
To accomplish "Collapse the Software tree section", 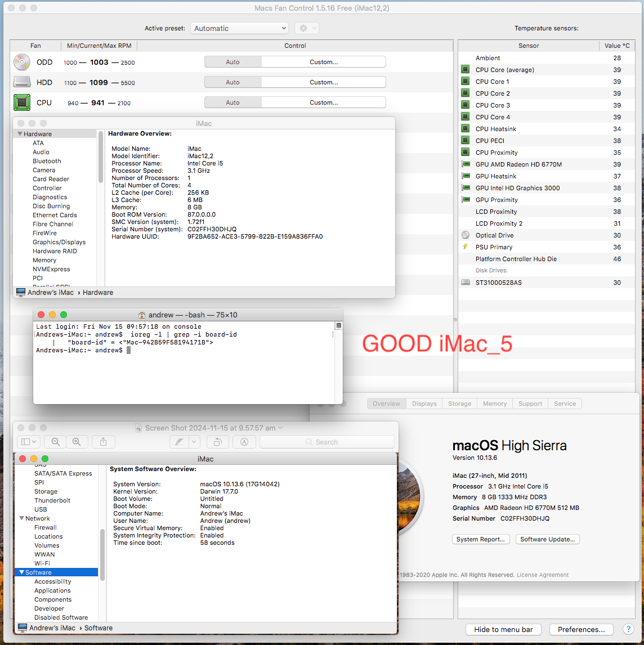I will (x=21, y=572).
